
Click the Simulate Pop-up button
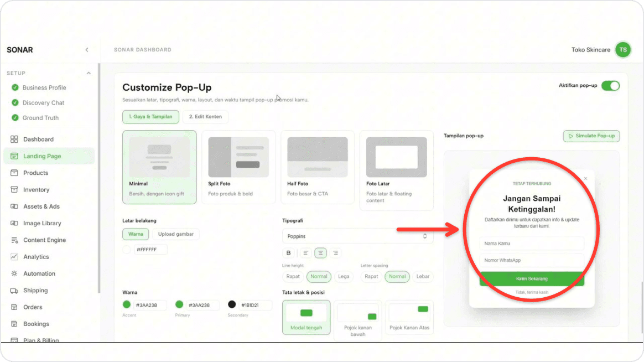[591, 136]
